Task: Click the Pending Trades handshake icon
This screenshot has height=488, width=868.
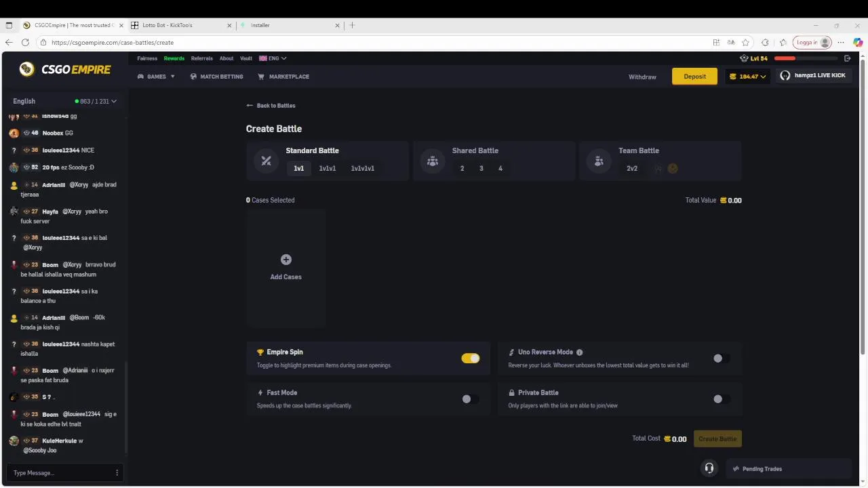Action: (736, 469)
